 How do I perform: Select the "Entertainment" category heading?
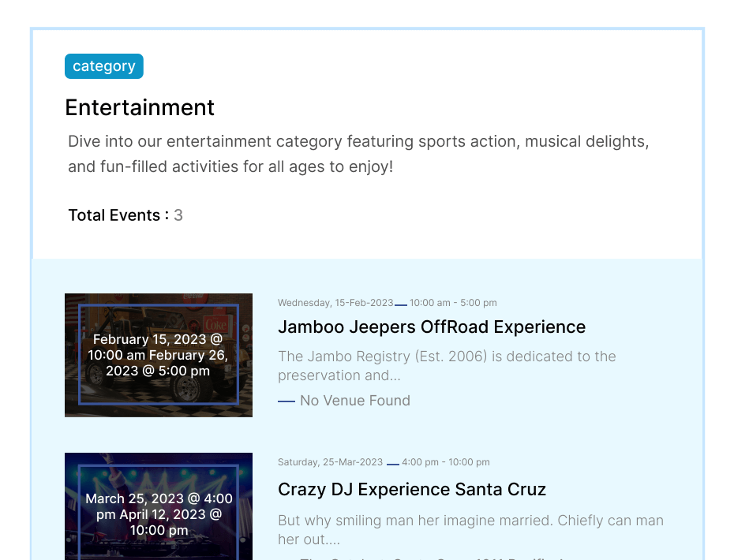tap(140, 107)
